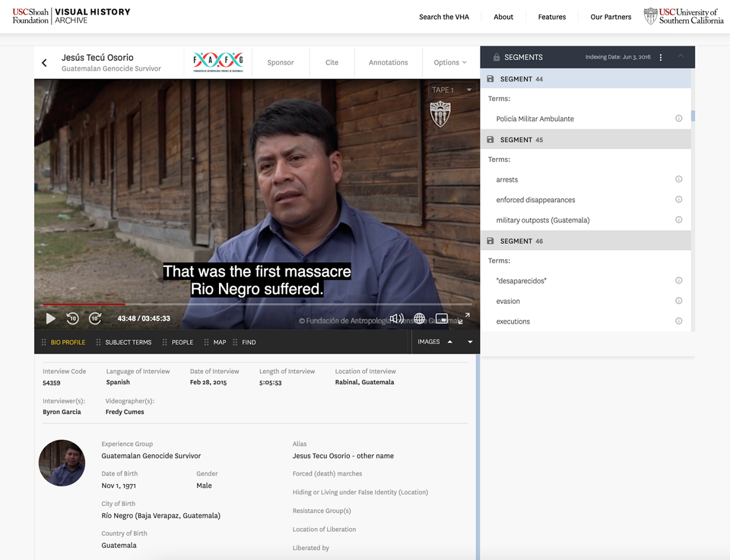730x560 pixels.
Task: Open the Features page
Action: (552, 17)
